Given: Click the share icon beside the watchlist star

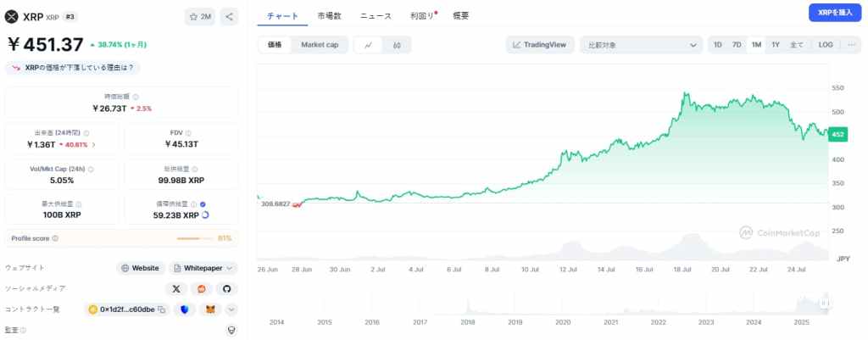Looking at the screenshot, I should pyautogui.click(x=229, y=17).
